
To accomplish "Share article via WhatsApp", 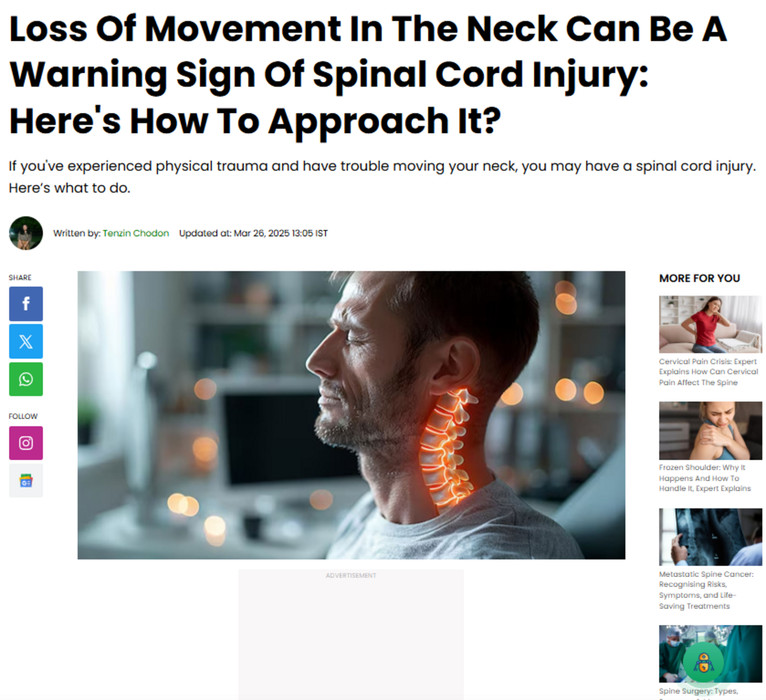I will [26, 379].
